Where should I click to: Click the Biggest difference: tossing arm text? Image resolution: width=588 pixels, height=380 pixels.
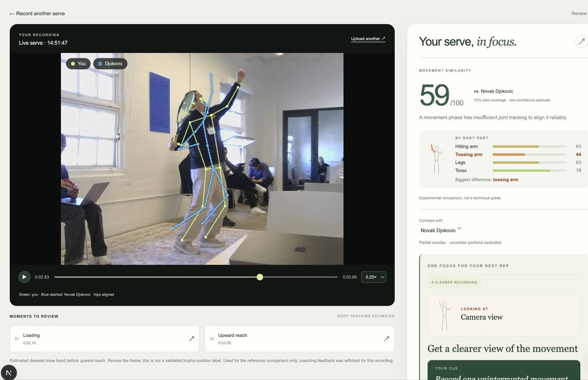[487, 180]
